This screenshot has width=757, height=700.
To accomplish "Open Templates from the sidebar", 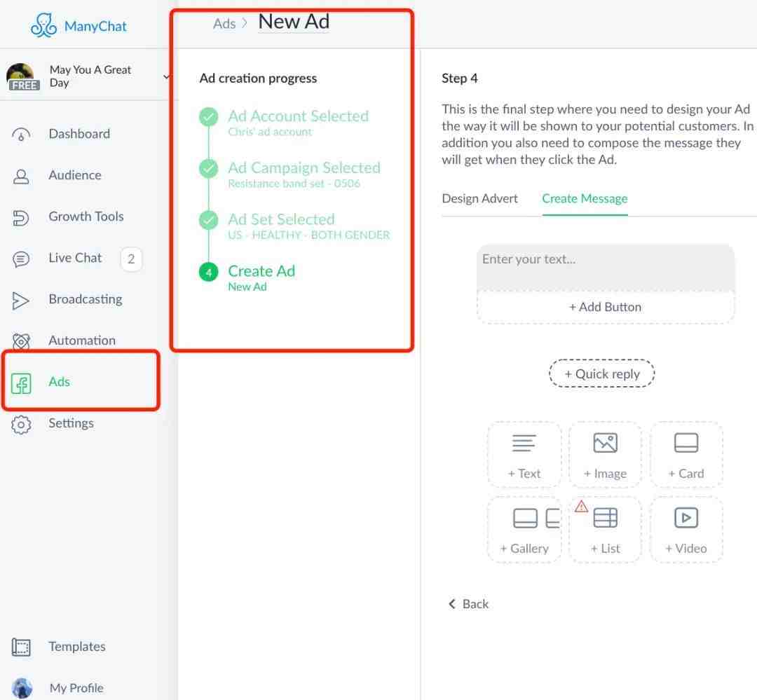I will click(x=77, y=647).
